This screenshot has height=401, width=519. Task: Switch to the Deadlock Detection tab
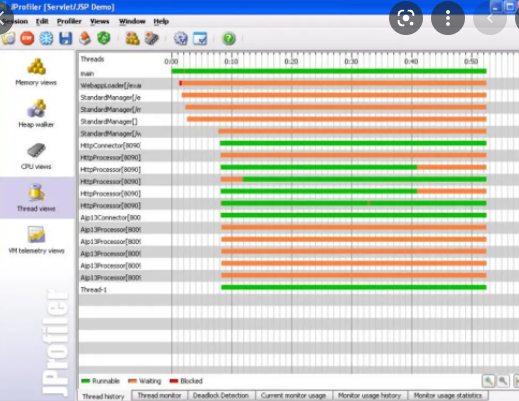(221, 395)
